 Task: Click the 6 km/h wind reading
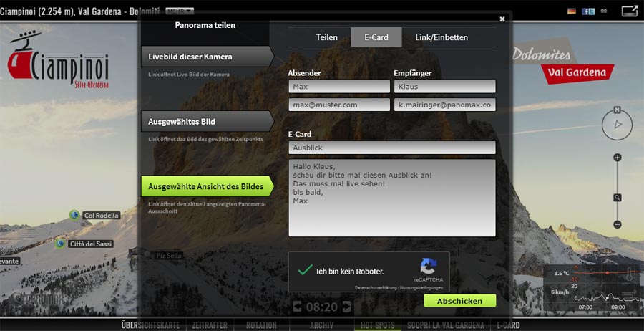560,292
